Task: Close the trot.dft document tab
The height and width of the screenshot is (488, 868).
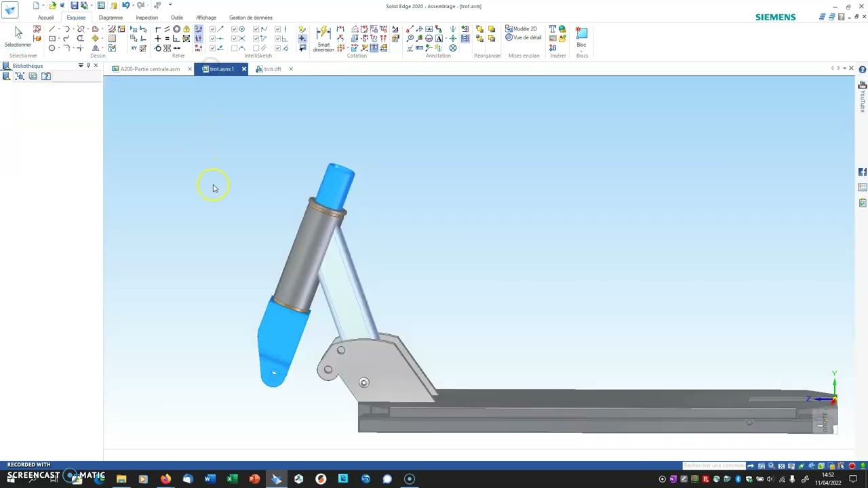Action: point(291,69)
